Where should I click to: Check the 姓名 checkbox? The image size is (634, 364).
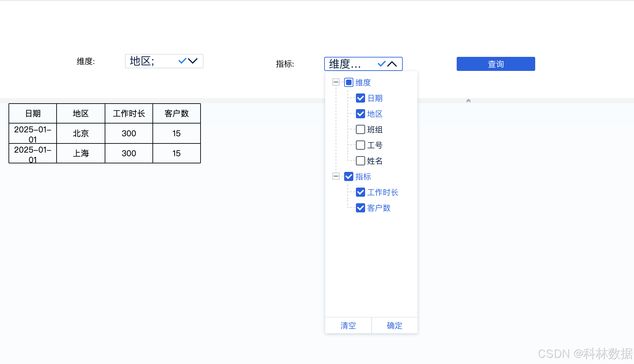coord(360,161)
